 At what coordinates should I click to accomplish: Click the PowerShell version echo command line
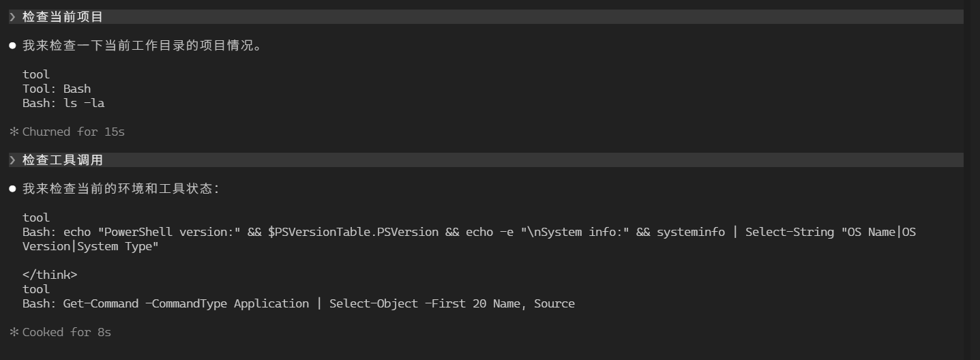pyautogui.click(x=469, y=232)
